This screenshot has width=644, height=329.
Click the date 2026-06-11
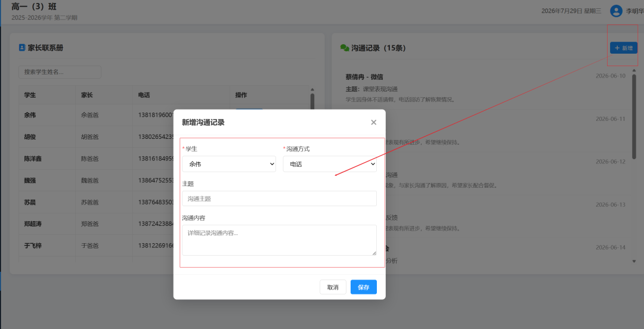point(611,119)
